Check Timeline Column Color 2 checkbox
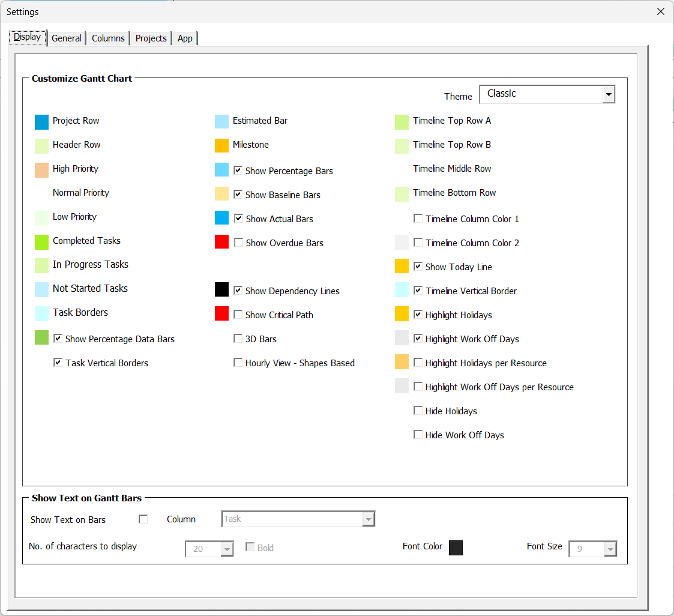The width and height of the screenshot is (674, 616). (x=418, y=243)
